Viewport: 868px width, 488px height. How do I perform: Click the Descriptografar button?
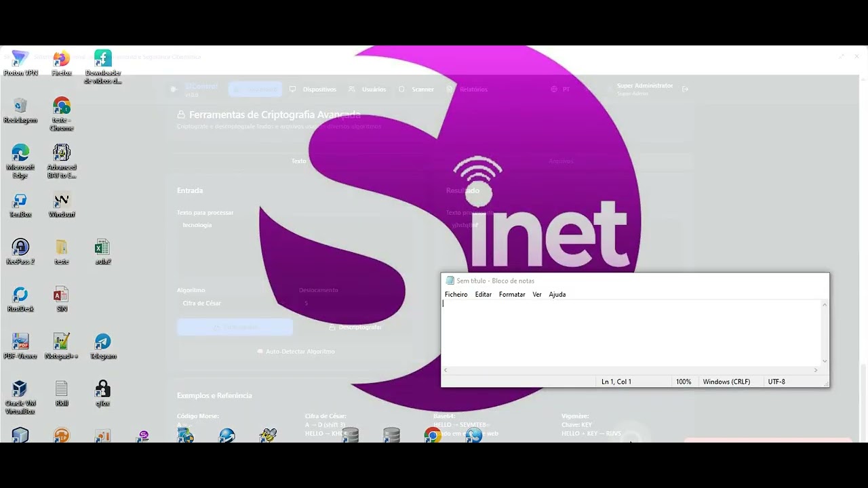[355, 327]
